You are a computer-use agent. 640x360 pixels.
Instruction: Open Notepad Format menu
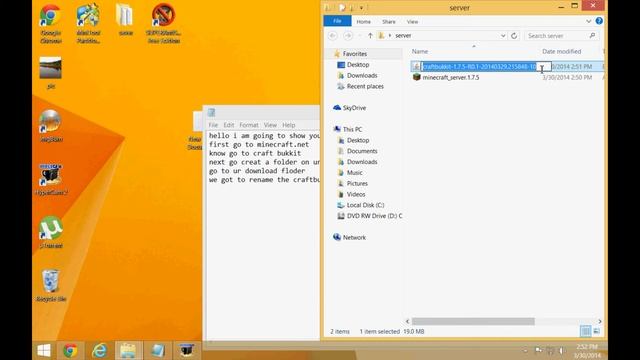249,125
